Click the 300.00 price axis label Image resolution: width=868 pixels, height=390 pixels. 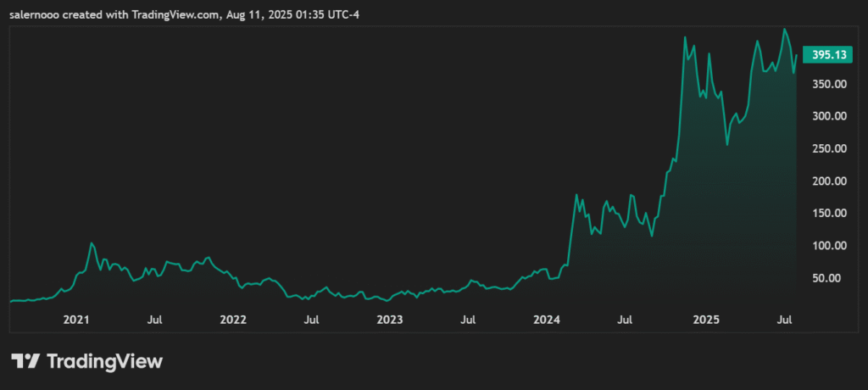[x=826, y=116]
